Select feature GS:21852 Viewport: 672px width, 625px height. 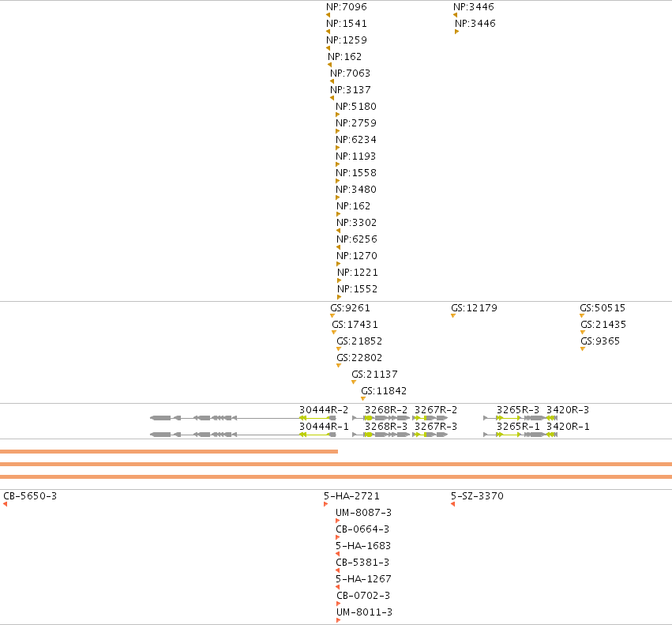point(359,341)
